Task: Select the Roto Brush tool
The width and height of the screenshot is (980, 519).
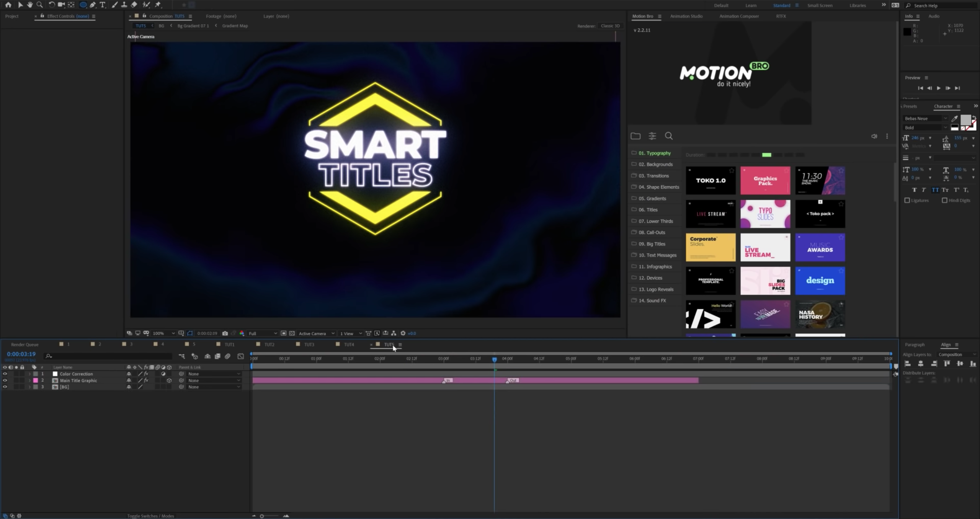Action: (146, 5)
